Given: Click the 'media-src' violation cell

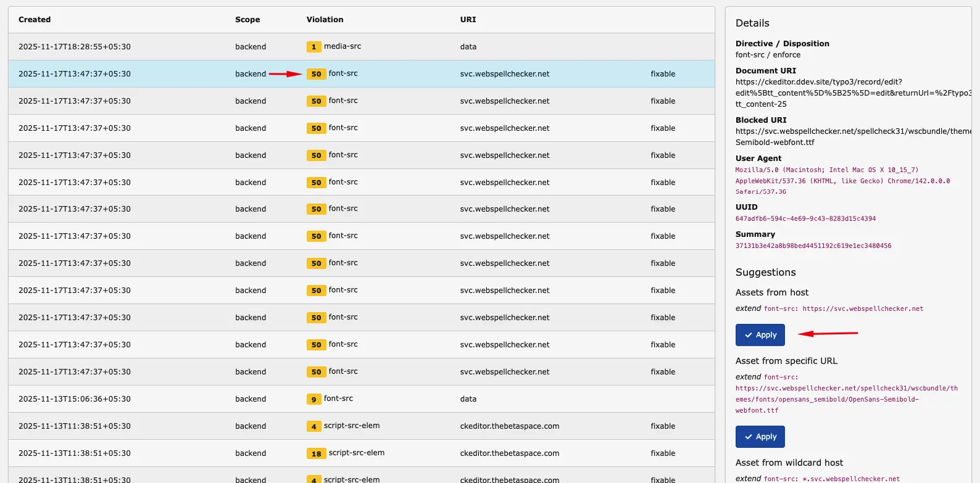Looking at the screenshot, I should tap(343, 46).
